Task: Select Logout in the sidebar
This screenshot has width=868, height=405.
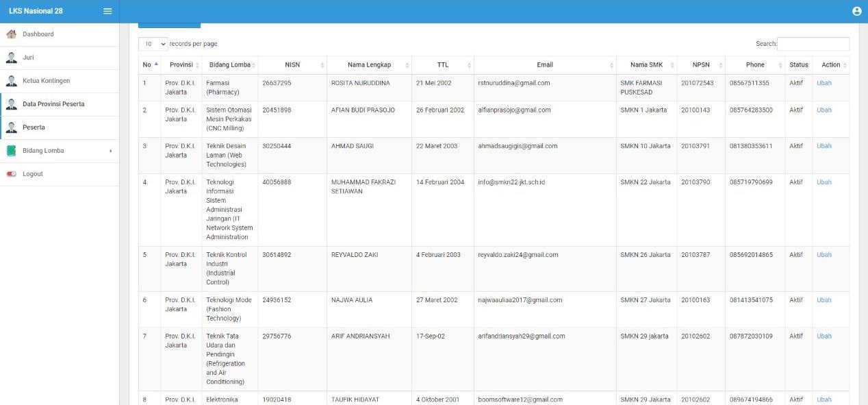Action: click(60, 174)
